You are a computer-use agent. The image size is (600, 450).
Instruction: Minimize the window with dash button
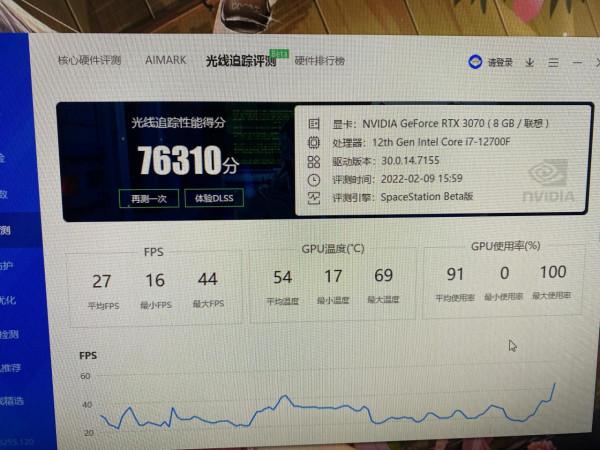[577, 62]
